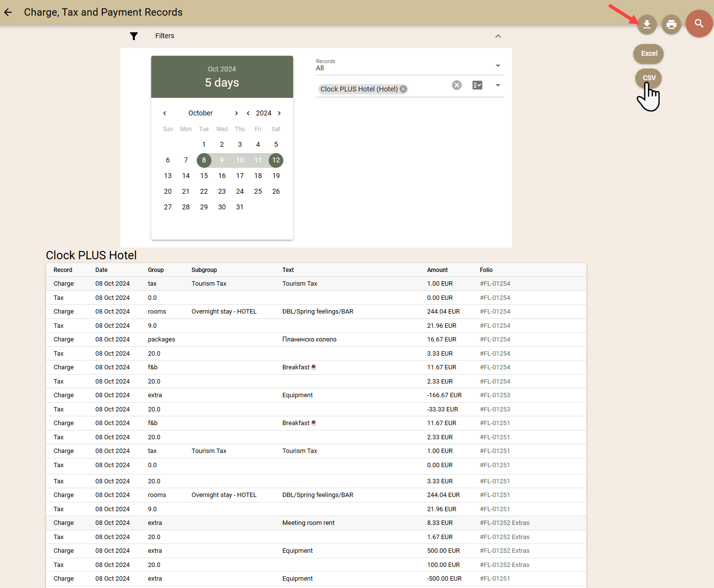Screen dimensions: 714x588
Task: Remove the Clock PLUS Hotel chip
Action: [x=403, y=89]
